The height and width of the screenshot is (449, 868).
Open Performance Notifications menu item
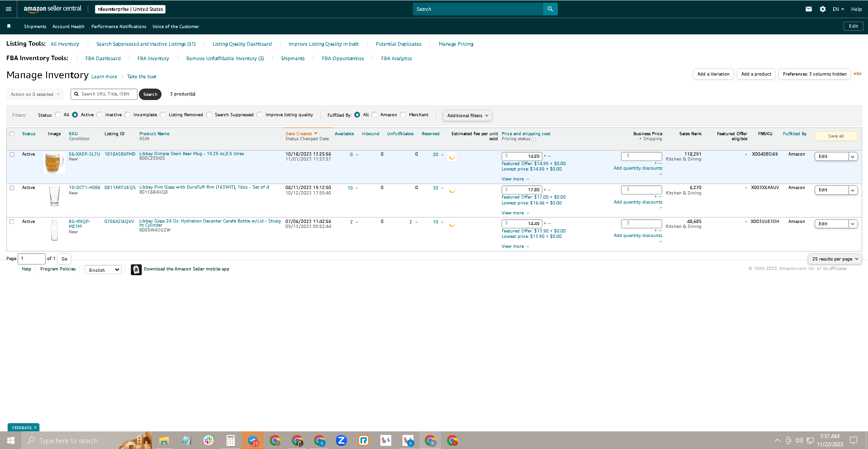(x=119, y=27)
